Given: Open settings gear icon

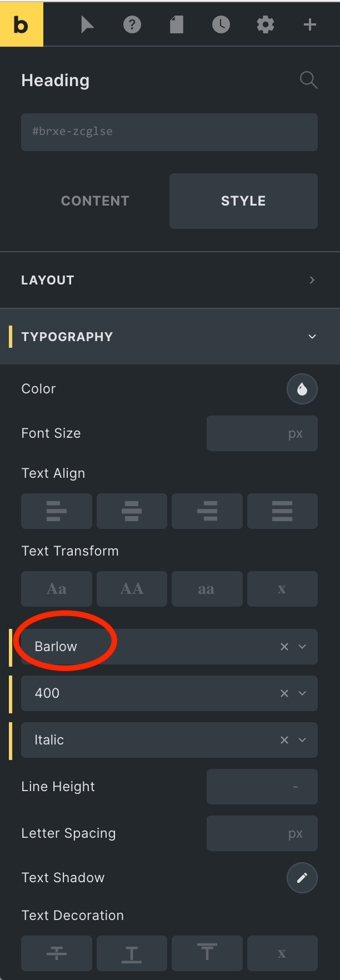Looking at the screenshot, I should pyautogui.click(x=266, y=24).
